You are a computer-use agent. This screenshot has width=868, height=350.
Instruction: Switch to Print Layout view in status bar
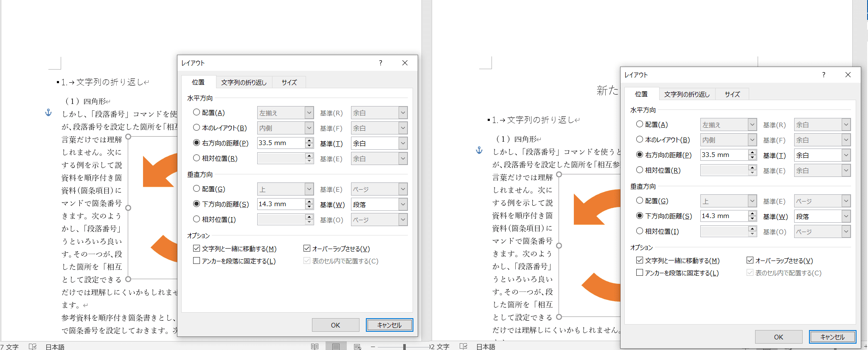pos(336,347)
